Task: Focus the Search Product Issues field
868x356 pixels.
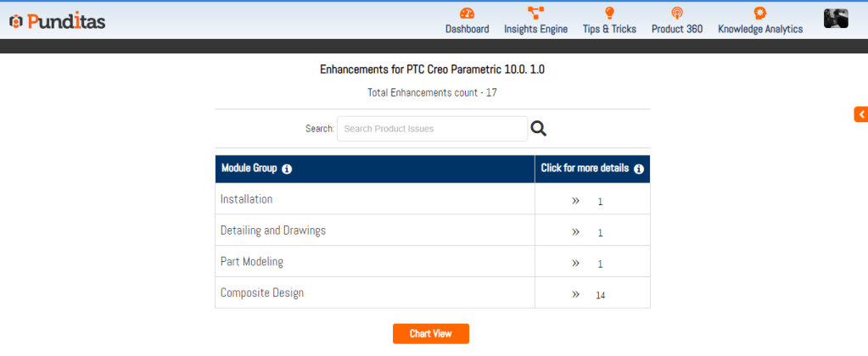Action: point(432,129)
